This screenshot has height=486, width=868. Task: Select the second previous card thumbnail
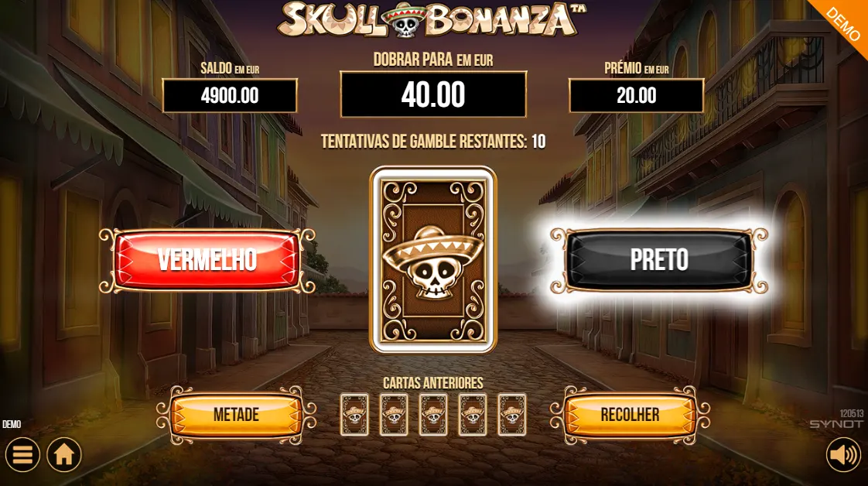coord(394,415)
